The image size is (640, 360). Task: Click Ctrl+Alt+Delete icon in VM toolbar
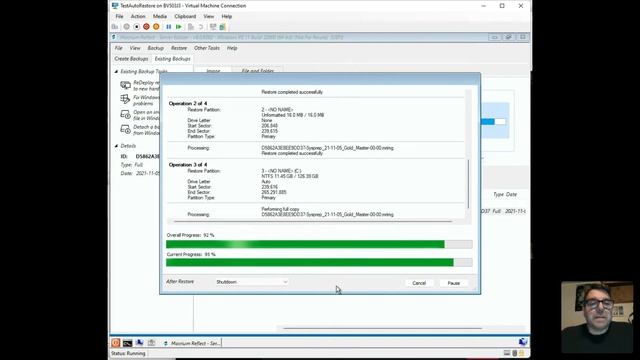point(115,27)
